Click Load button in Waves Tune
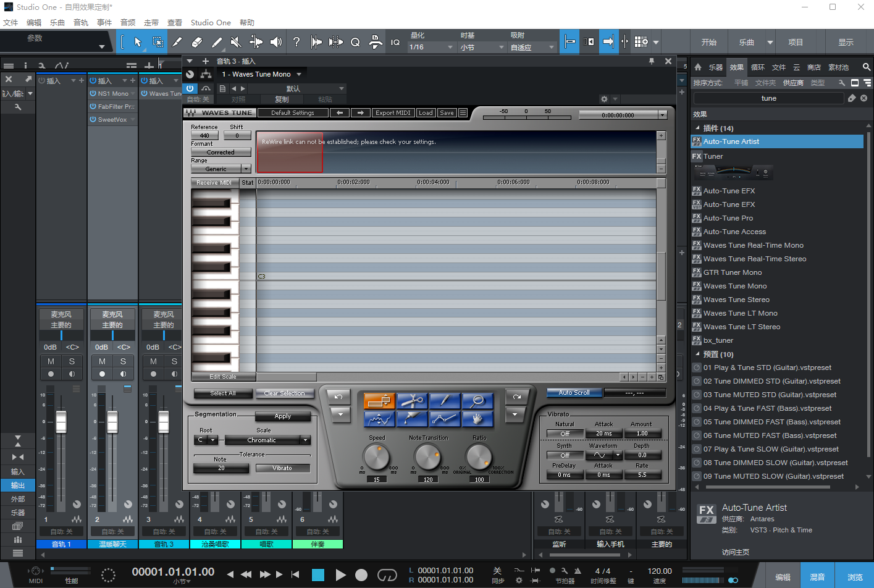This screenshot has height=588, width=874. coord(426,113)
